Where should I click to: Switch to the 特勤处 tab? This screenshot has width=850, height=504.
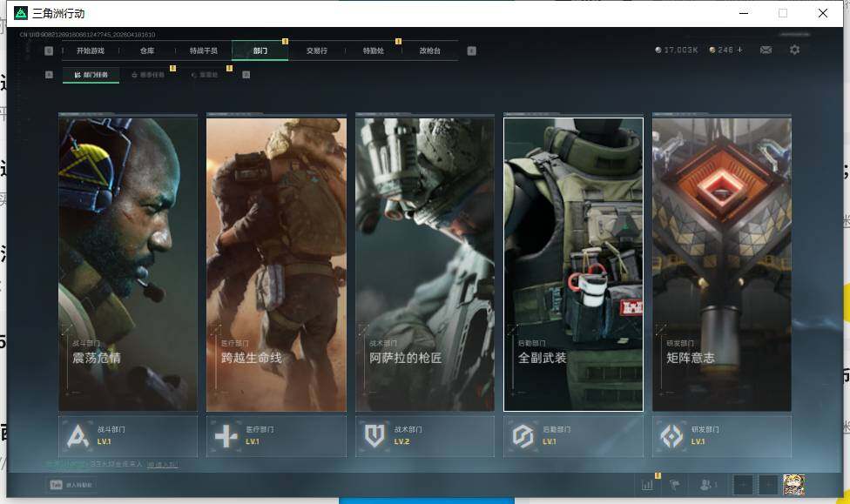(373, 50)
